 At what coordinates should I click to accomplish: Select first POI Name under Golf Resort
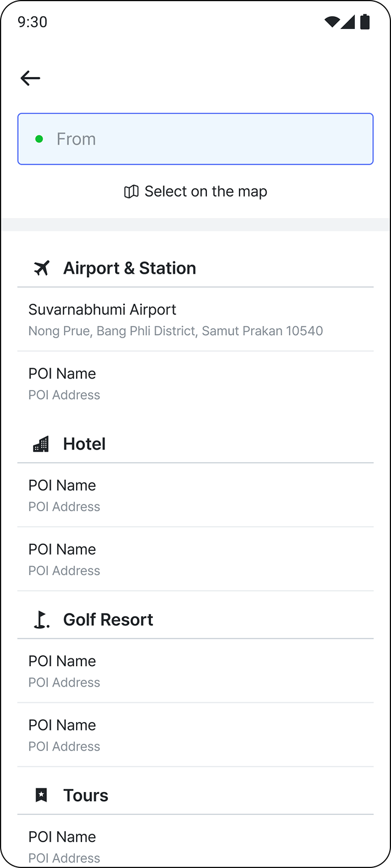(x=195, y=671)
